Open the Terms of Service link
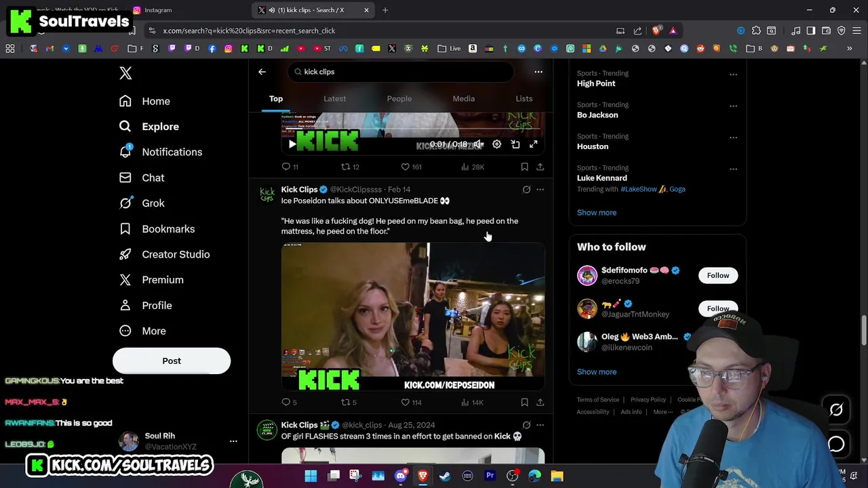The width and height of the screenshot is (868, 488). (598, 400)
